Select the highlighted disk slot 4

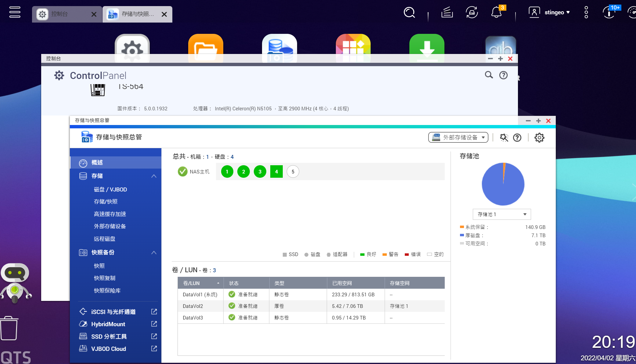tap(276, 172)
